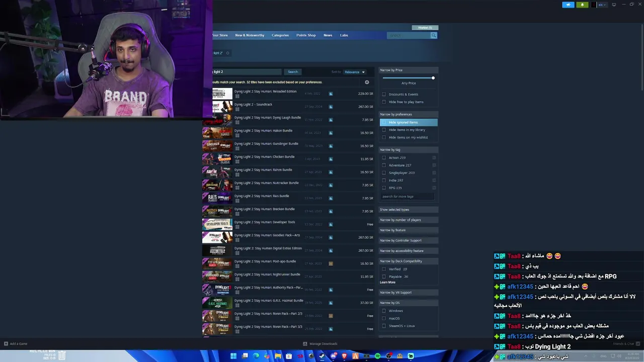Open the Your Store menu

[220, 35]
